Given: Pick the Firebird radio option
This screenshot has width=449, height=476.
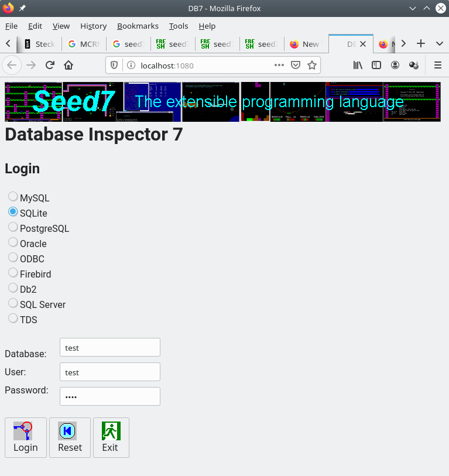Looking at the screenshot, I should pyautogui.click(x=13, y=273).
